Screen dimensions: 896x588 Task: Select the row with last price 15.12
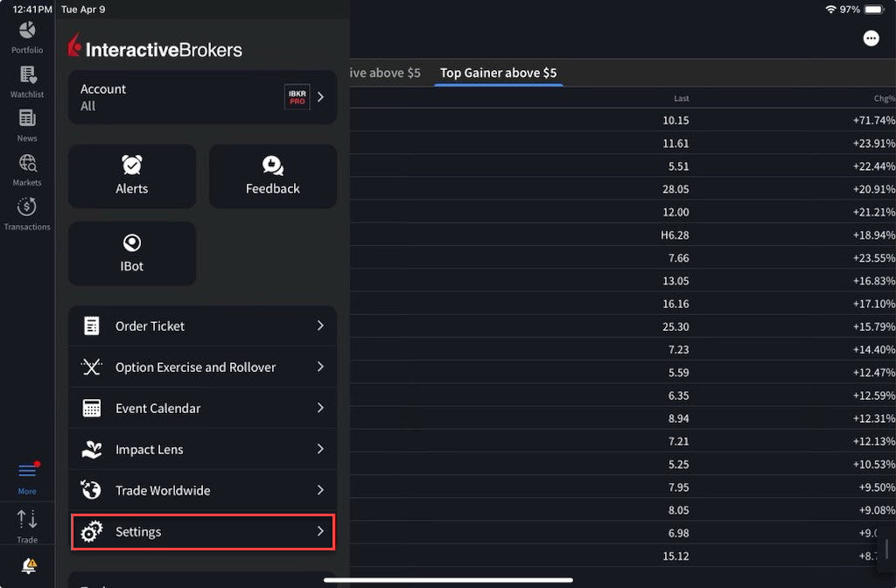click(x=623, y=556)
